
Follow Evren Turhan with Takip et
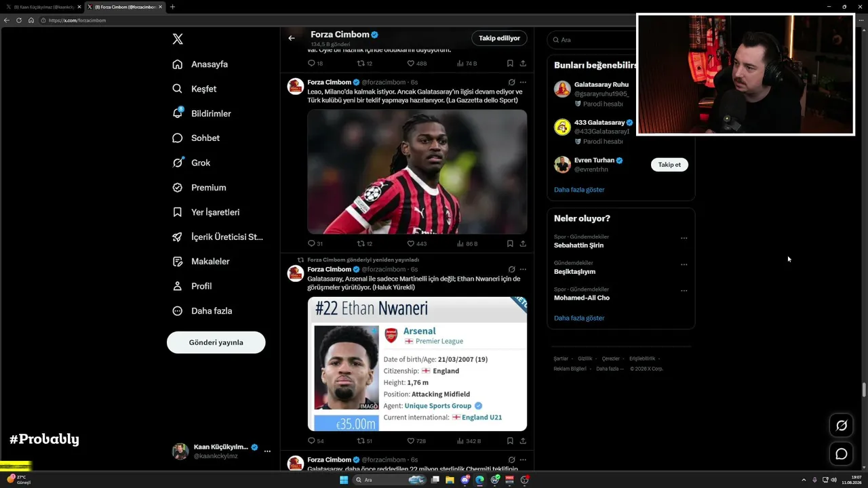point(669,165)
